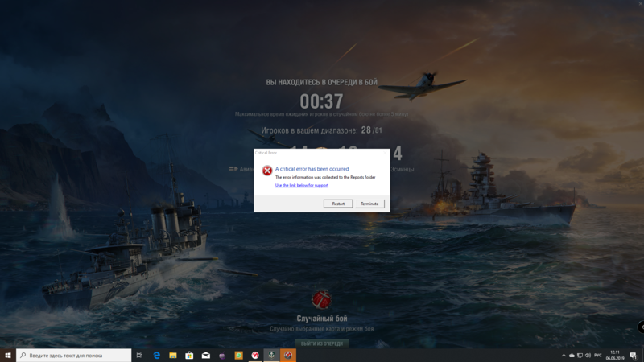
Task: Open the volume control in system tray
Action: point(588,355)
